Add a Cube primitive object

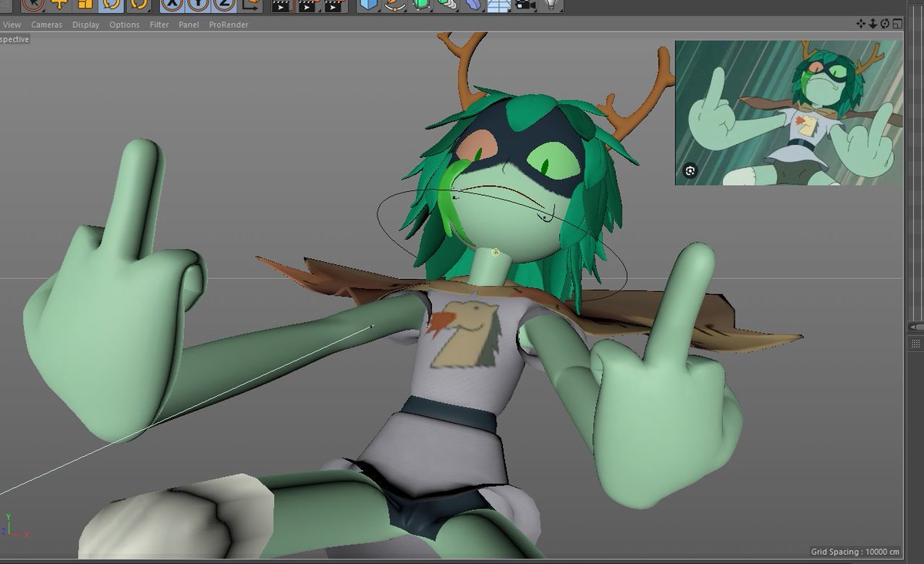369,5
